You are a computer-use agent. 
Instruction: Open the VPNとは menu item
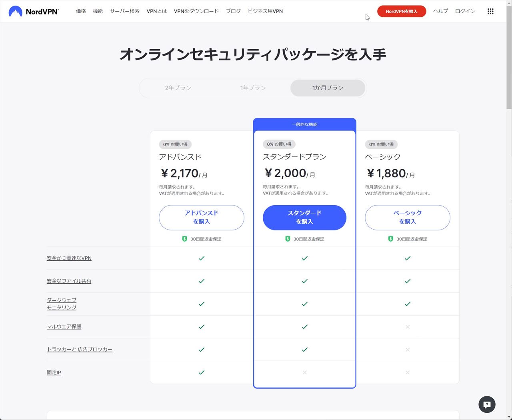[157, 11]
